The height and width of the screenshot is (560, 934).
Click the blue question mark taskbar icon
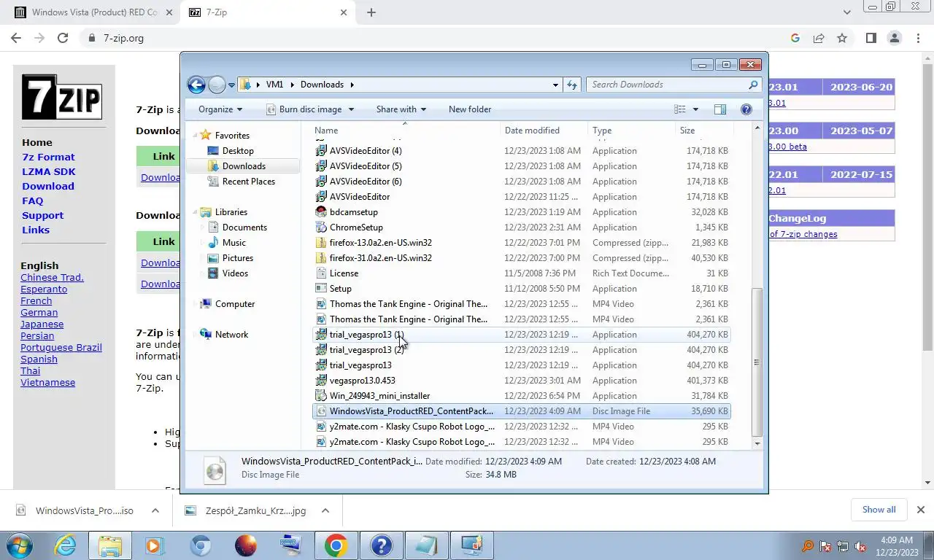pos(381,545)
